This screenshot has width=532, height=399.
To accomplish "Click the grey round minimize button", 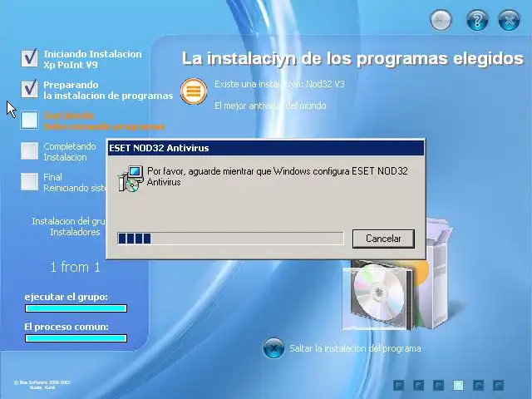I will pyautogui.click(x=441, y=20).
